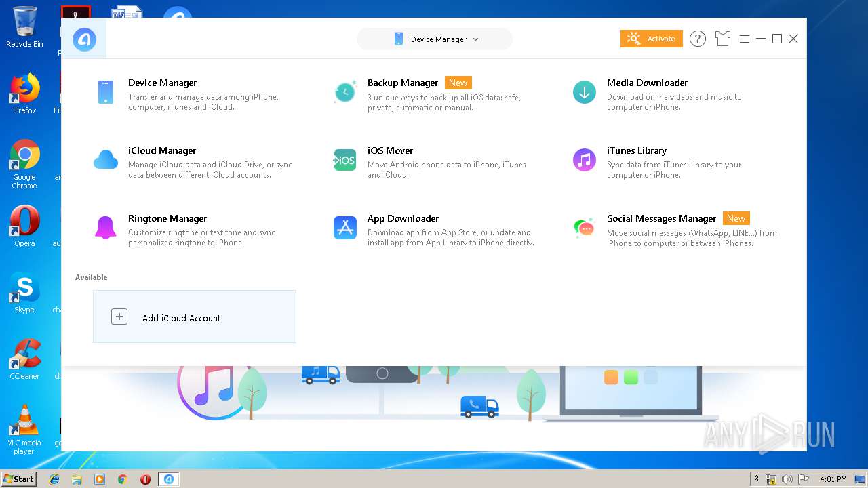Screen dimensions: 868x488
Task: Open the Chrome taskbar icon
Action: tap(123, 479)
